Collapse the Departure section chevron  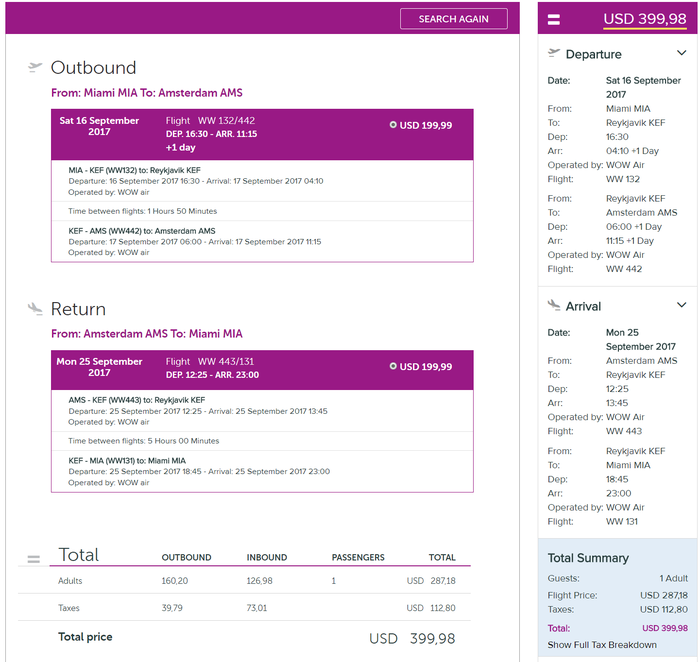pyautogui.click(x=681, y=53)
